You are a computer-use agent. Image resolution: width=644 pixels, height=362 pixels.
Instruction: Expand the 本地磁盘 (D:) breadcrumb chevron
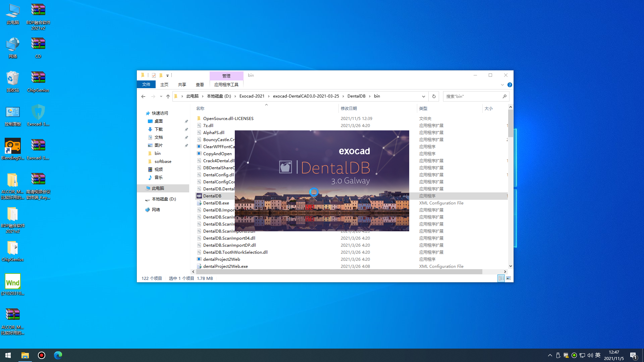pos(235,96)
